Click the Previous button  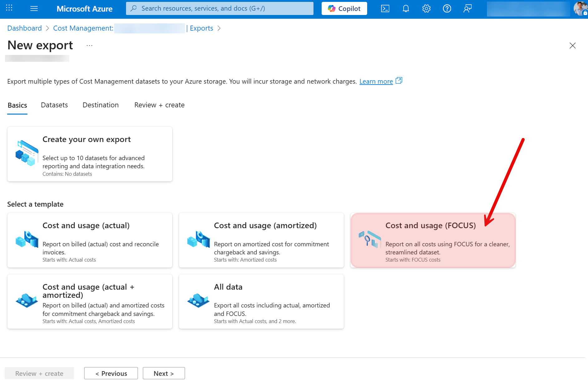(x=111, y=373)
